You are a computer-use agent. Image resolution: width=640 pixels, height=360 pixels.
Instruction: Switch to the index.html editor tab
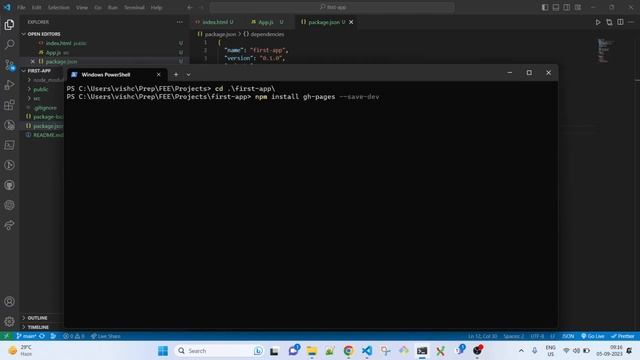[x=215, y=22]
